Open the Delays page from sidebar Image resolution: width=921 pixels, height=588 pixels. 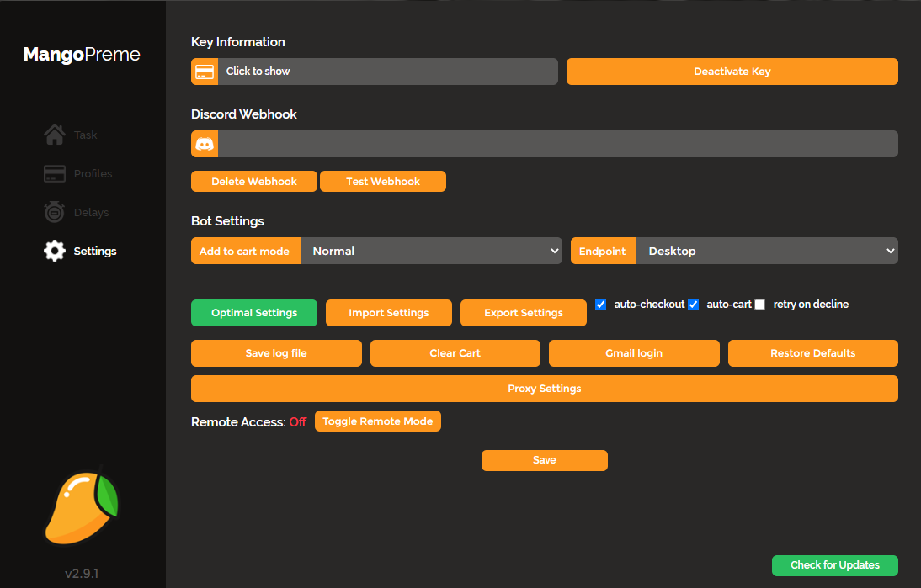click(x=91, y=213)
